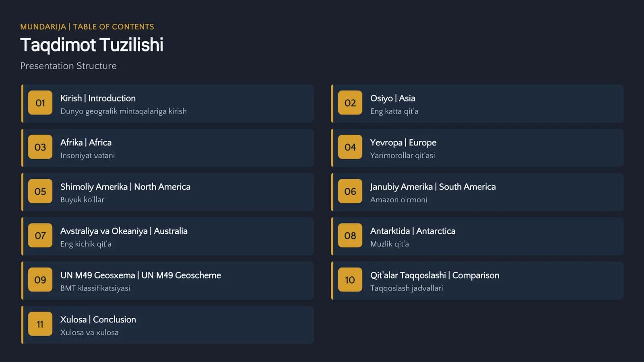The width and height of the screenshot is (644, 362).
Task: Select the 10 badge beside Comparison
Action: pyautogui.click(x=350, y=280)
